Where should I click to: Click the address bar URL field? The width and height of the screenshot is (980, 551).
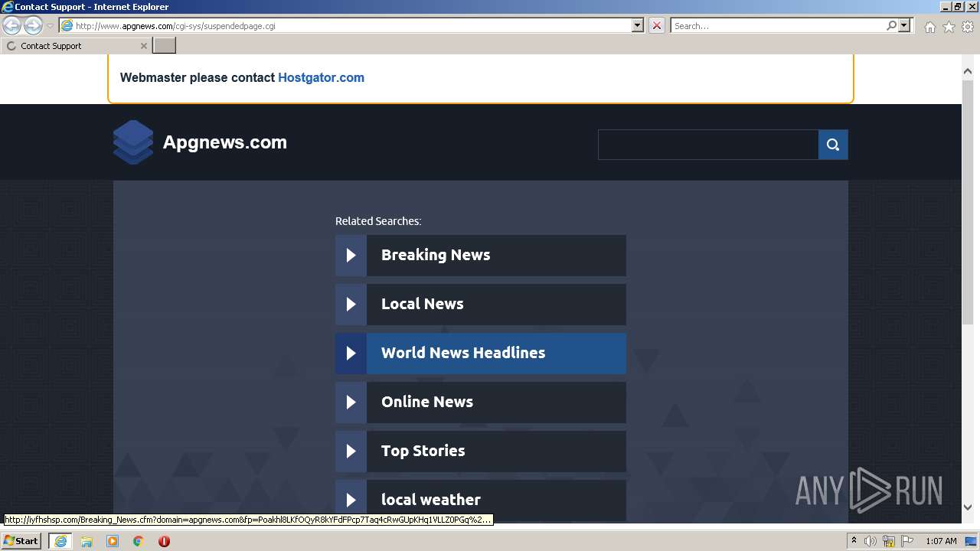(345, 25)
